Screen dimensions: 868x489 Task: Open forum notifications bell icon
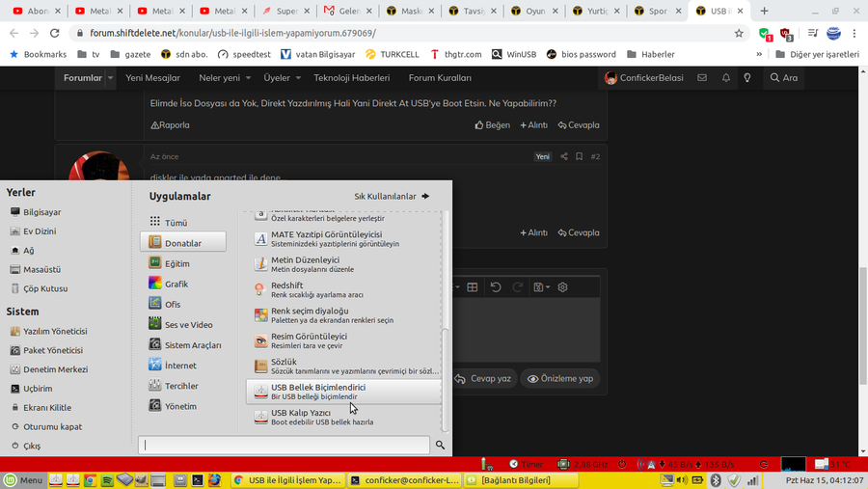click(x=725, y=78)
